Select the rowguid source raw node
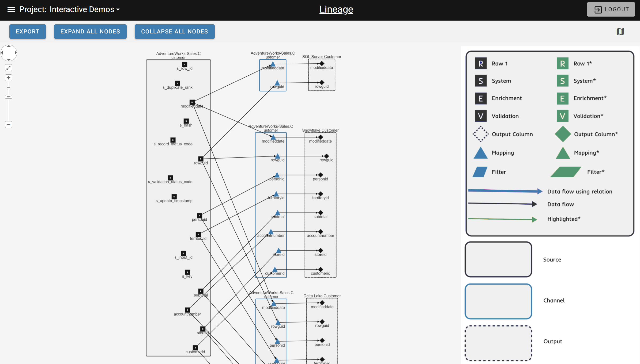The image size is (640, 364). point(201,159)
